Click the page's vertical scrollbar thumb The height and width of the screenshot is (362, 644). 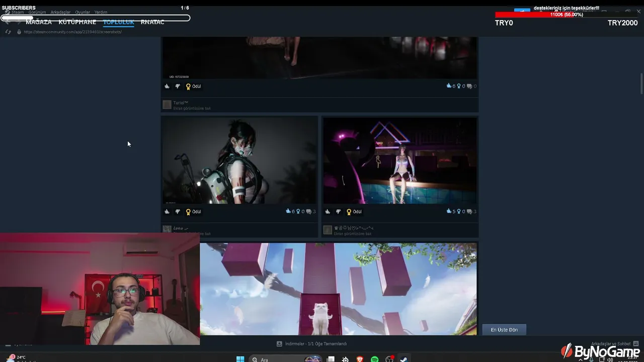click(x=641, y=83)
